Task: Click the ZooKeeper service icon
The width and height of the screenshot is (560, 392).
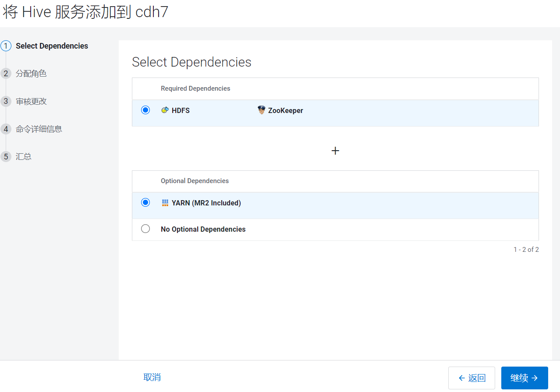Action: (x=262, y=110)
